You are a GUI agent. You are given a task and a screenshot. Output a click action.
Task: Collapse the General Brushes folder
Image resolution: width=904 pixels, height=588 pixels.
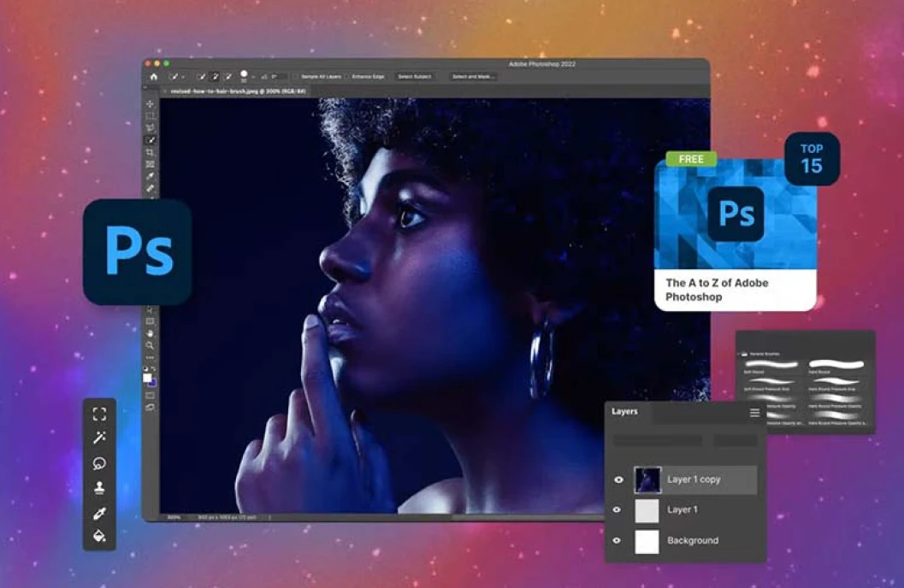[x=739, y=354]
